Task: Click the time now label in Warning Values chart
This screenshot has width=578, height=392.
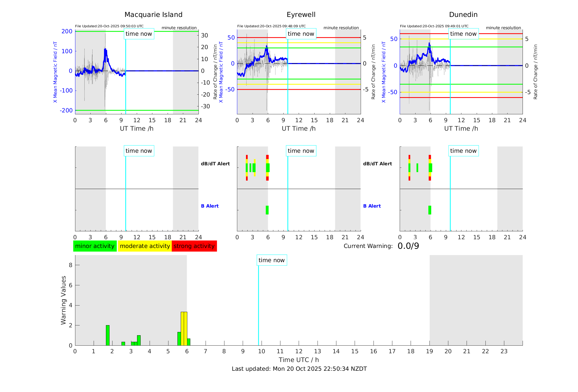Action: pyautogui.click(x=271, y=260)
